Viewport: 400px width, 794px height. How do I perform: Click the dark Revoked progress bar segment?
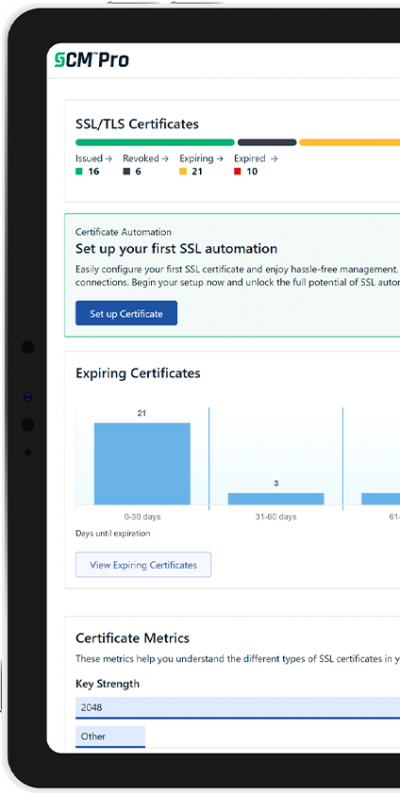pyautogui.click(x=267, y=142)
